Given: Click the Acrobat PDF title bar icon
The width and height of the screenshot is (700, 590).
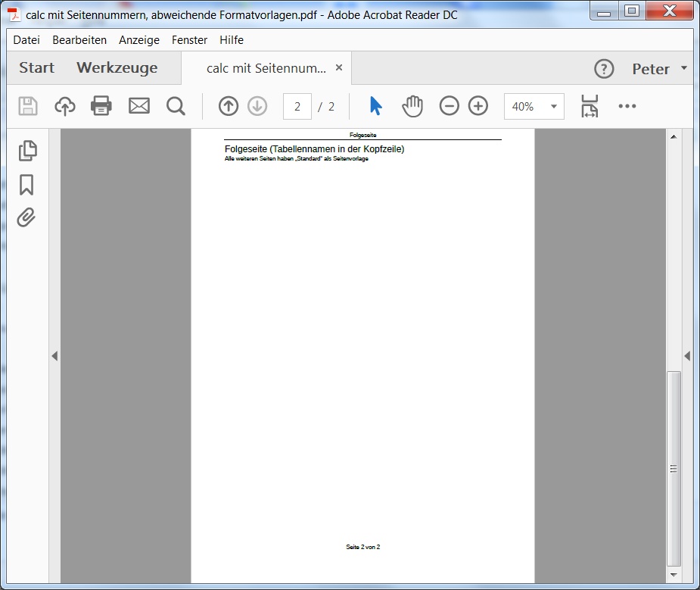Looking at the screenshot, I should tap(14, 14).
